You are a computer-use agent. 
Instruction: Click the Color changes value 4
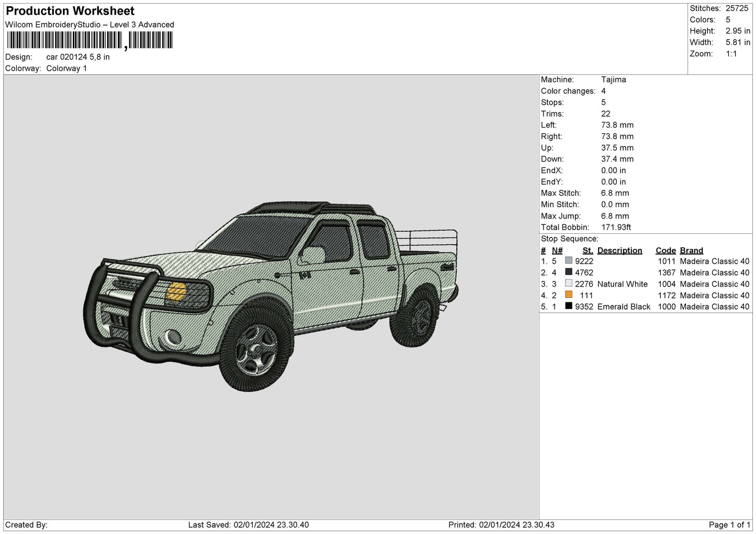(603, 91)
